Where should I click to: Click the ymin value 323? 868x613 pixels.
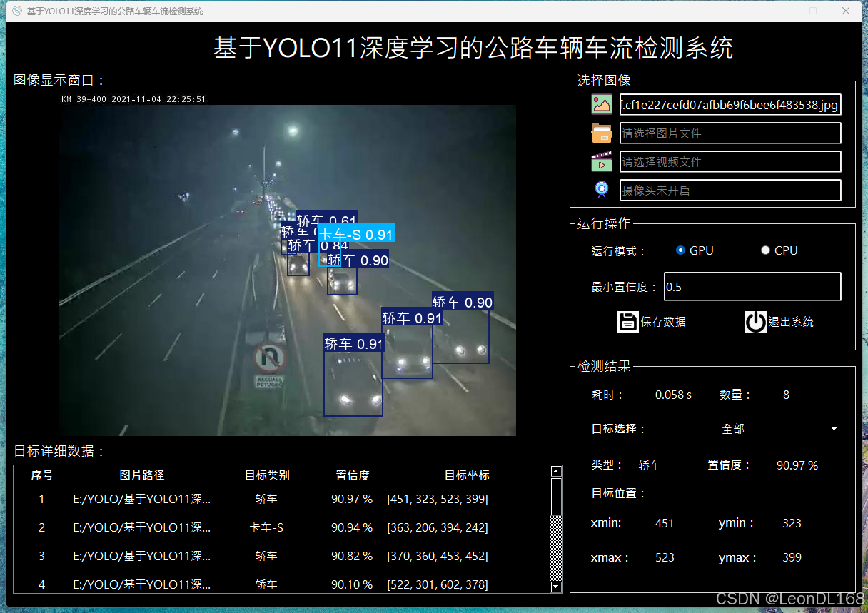click(x=792, y=523)
